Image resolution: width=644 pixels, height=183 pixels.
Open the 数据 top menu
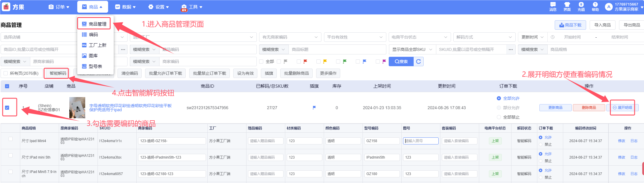tap(125, 7)
